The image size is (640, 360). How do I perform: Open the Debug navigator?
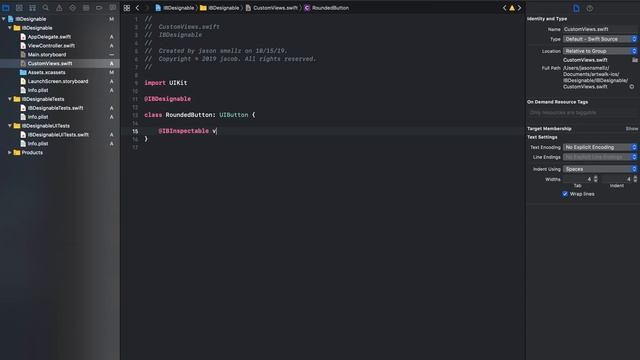click(86, 8)
